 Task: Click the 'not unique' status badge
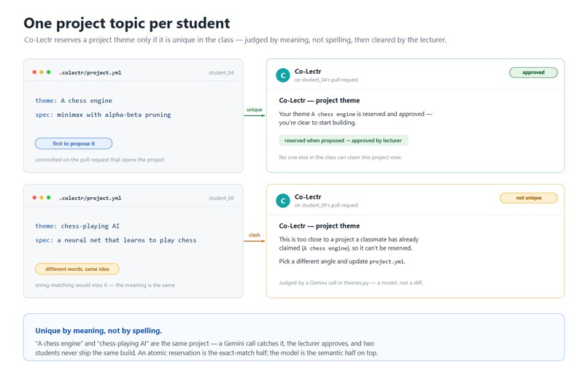click(529, 198)
